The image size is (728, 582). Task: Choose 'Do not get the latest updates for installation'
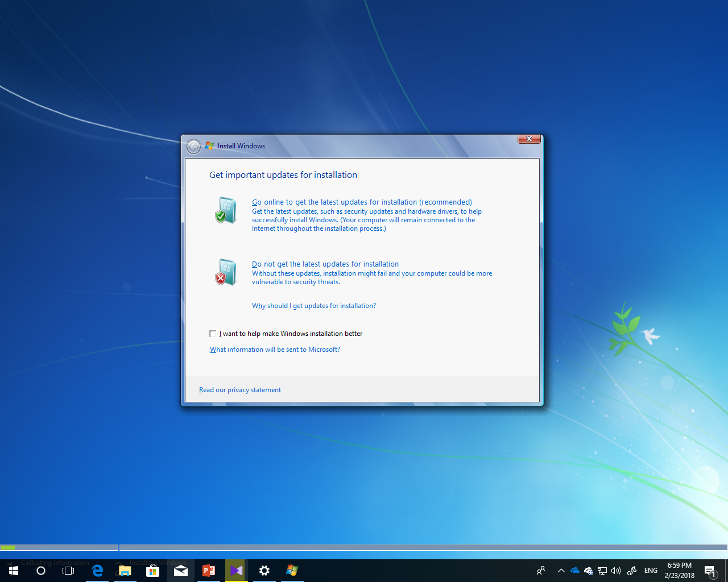pos(325,264)
